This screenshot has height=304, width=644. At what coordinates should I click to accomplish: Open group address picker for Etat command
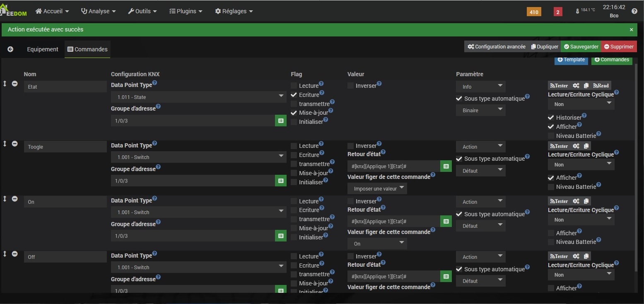click(280, 121)
